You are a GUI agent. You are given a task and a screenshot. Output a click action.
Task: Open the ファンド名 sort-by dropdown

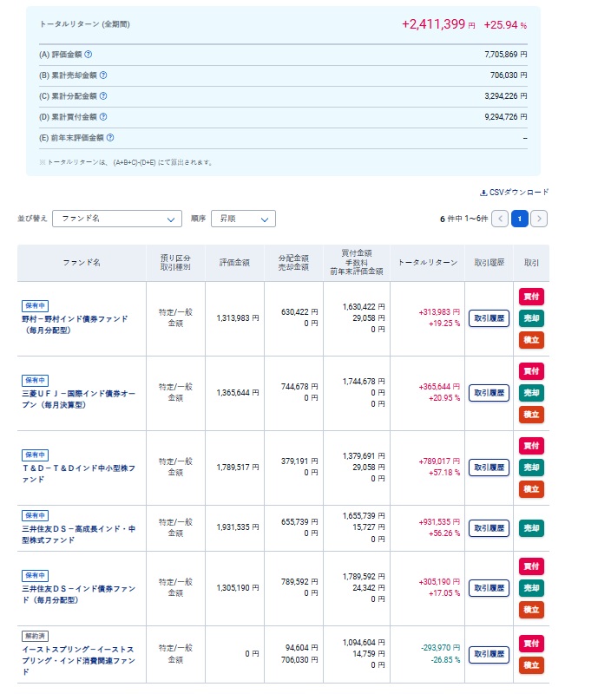[x=117, y=219]
